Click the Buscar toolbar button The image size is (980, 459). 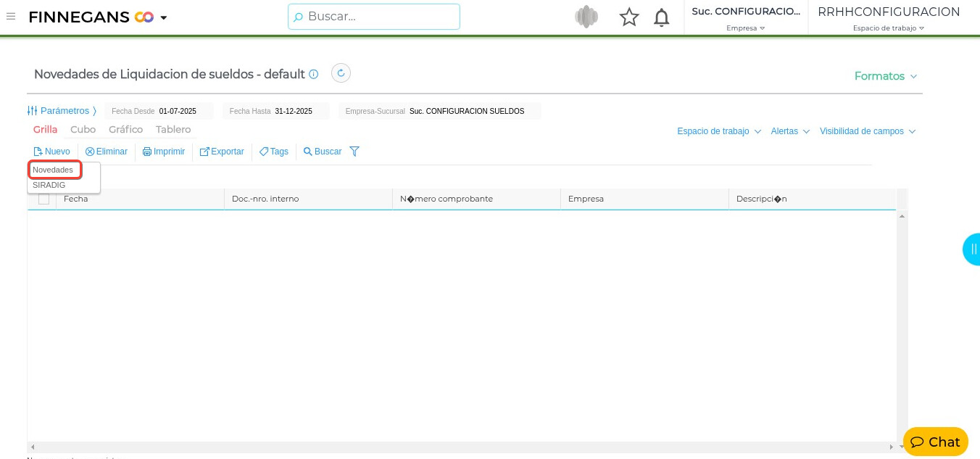coord(323,152)
